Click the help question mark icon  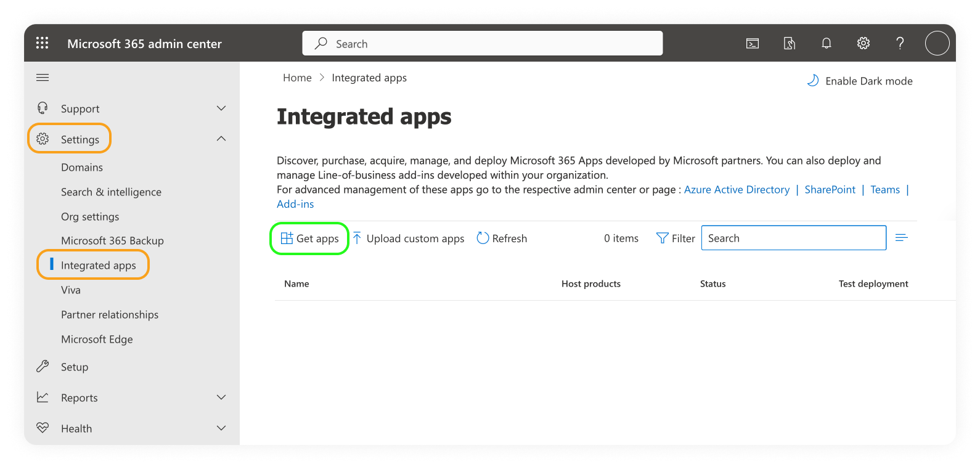(x=900, y=43)
